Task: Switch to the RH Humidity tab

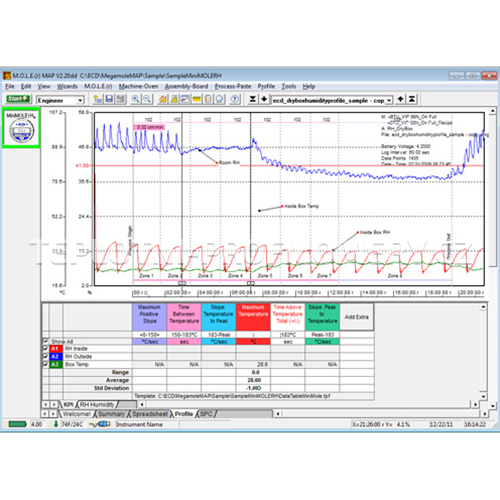Action: tap(97, 405)
